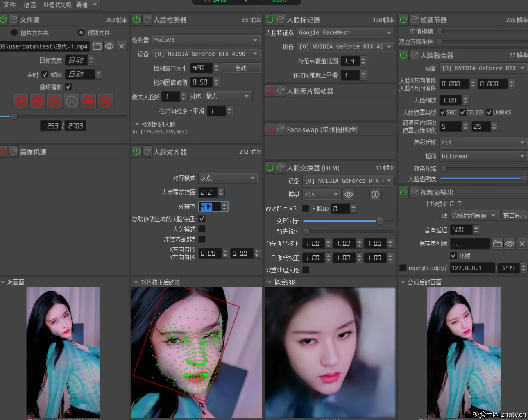The height and width of the screenshot is (420, 528).
Task: Toggle power for 人脸对齐器 module
Action: 136,152
